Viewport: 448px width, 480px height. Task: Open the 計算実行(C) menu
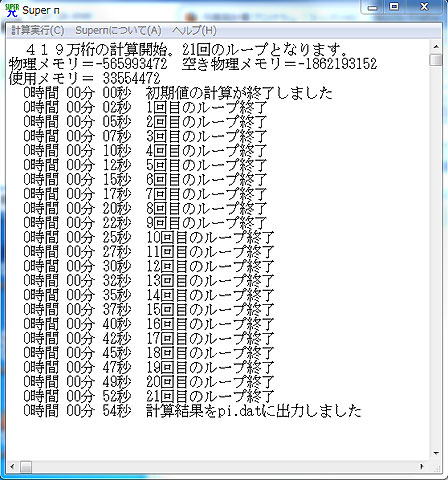click(x=38, y=31)
